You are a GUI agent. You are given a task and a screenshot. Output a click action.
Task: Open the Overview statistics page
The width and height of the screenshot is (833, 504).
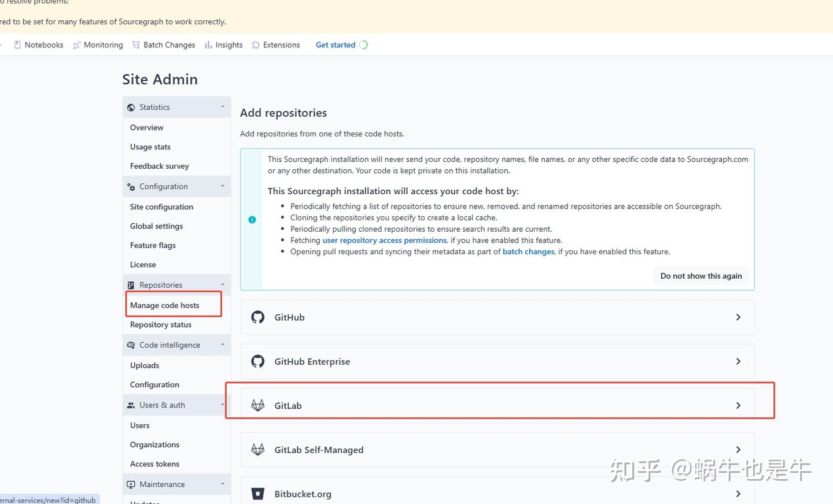pos(146,128)
